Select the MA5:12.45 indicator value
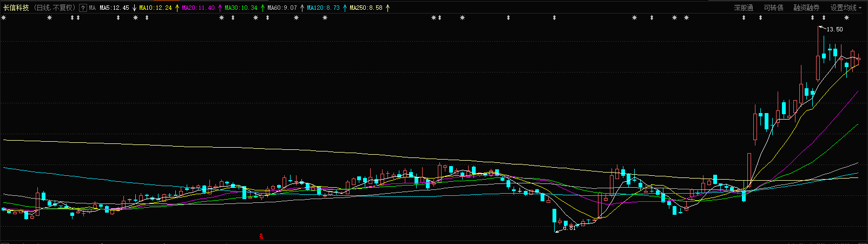Image resolution: width=868 pixels, height=244 pixels. click(114, 8)
